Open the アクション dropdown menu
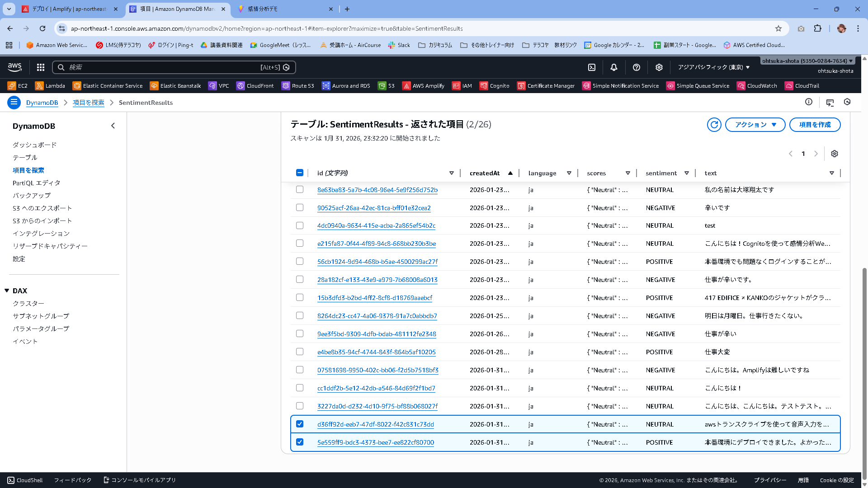868x488 pixels. [x=755, y=125]
